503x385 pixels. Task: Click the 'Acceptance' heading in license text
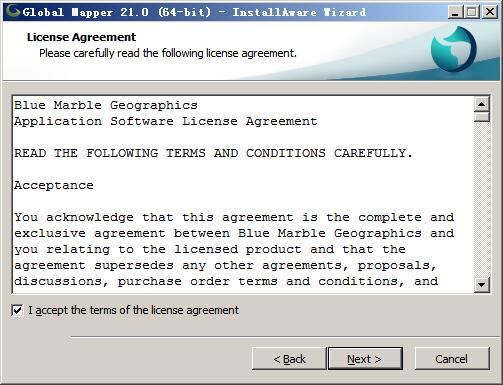pyautogui.click(x=54, y=185)
